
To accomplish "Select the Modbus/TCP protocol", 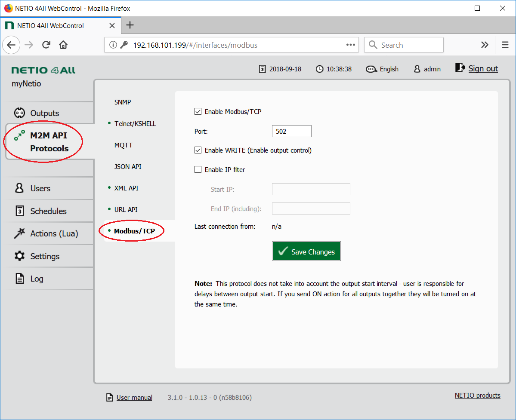I will click(x=134, y=231).
